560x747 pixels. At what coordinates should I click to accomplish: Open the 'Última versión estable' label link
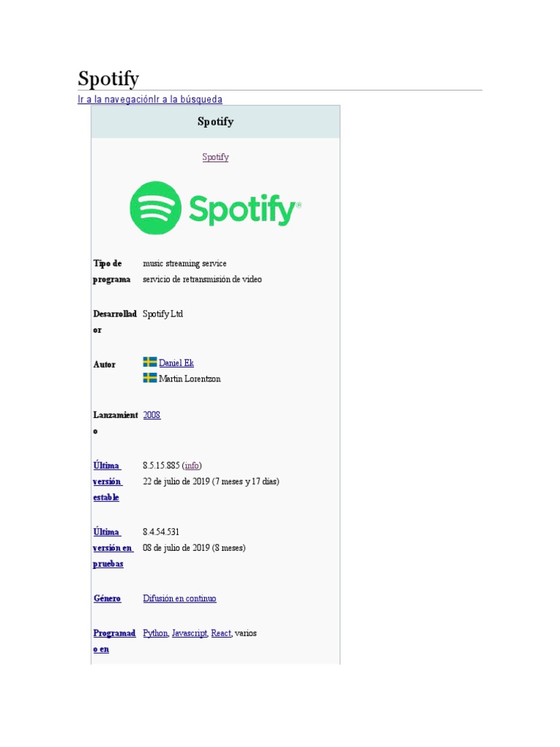tap(106, 481)
